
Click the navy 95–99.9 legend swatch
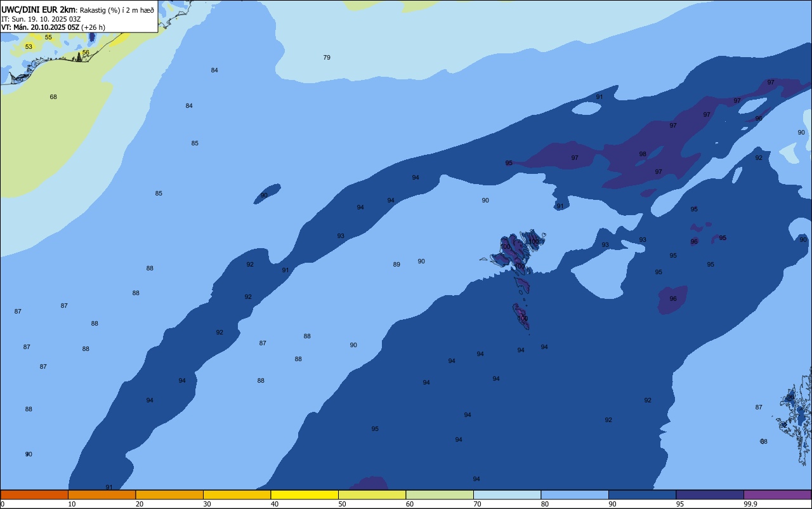pyautogui.click(x=710, y=494)
